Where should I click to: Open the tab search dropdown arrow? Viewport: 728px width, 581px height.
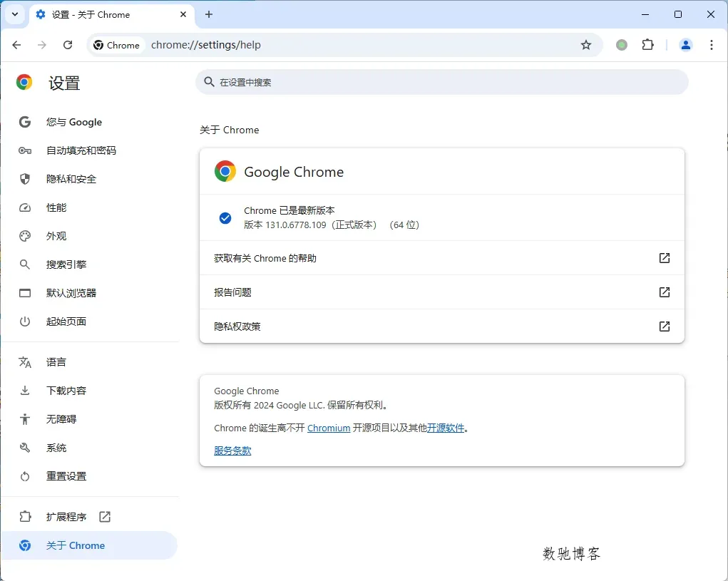pyautogui.click(x=15, y=14)
